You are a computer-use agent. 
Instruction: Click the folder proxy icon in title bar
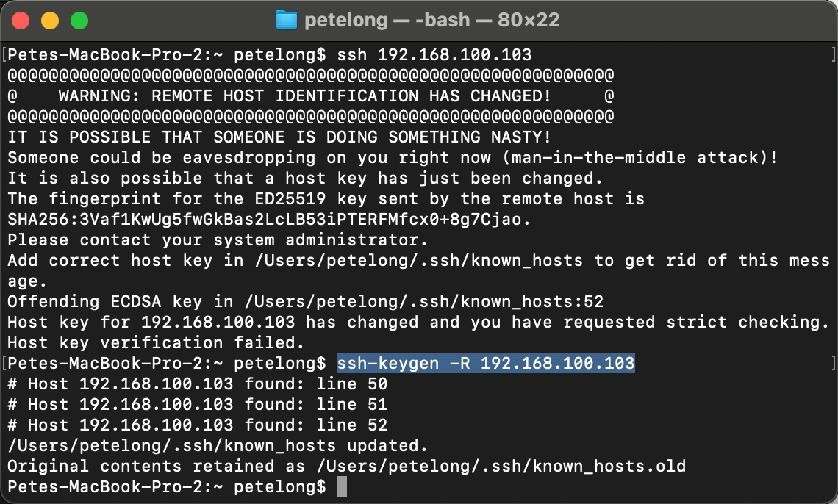click(286, 20)
